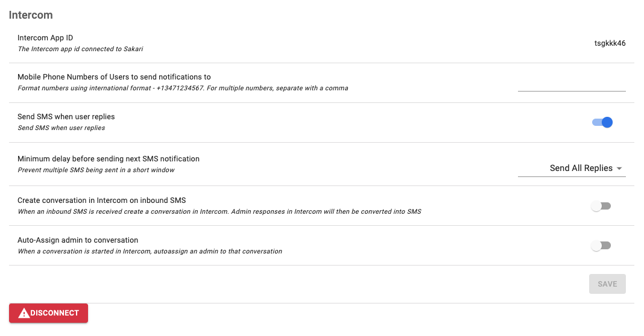
Task: Enable Create conversation in Intercom on inbound SMS
Action: 601,206
